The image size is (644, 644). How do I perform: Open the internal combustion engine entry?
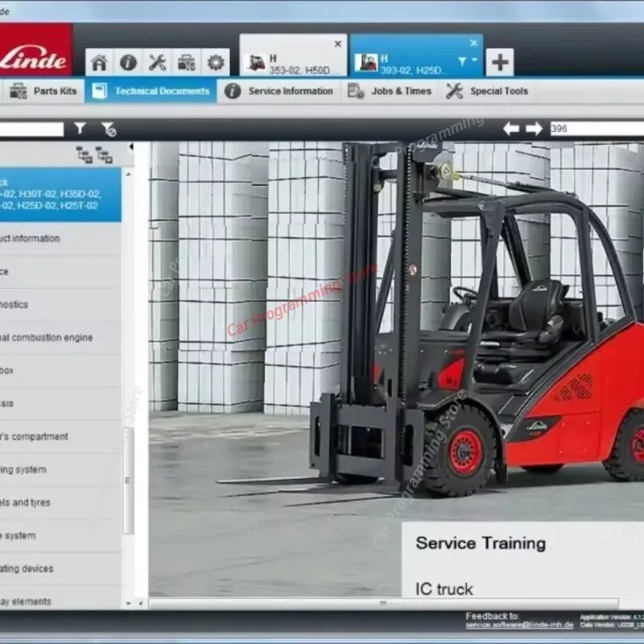60,337
